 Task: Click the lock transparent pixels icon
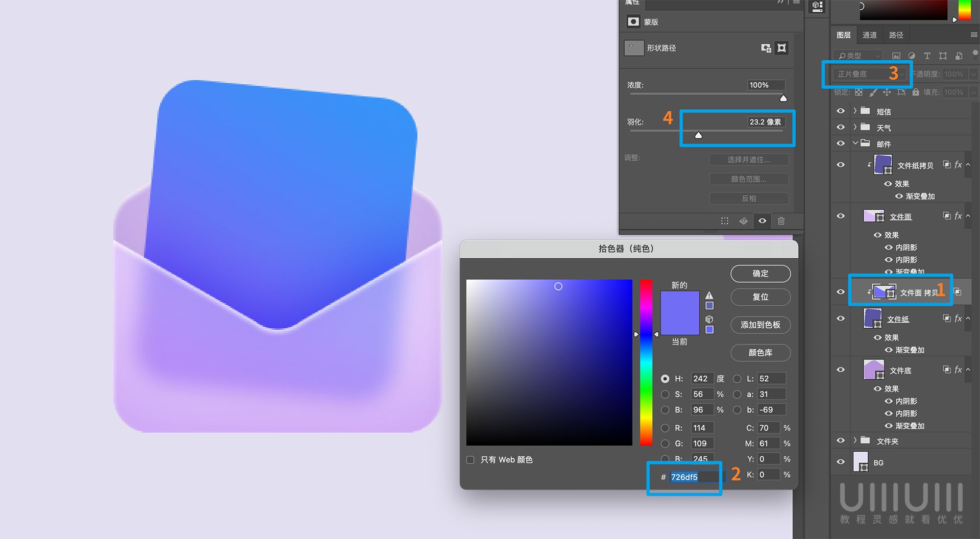point(857,92)
